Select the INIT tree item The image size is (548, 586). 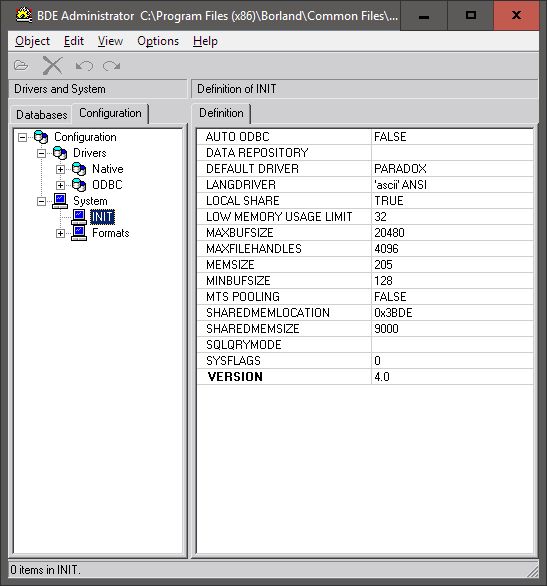pyautogui.click(x=102, y=217)
